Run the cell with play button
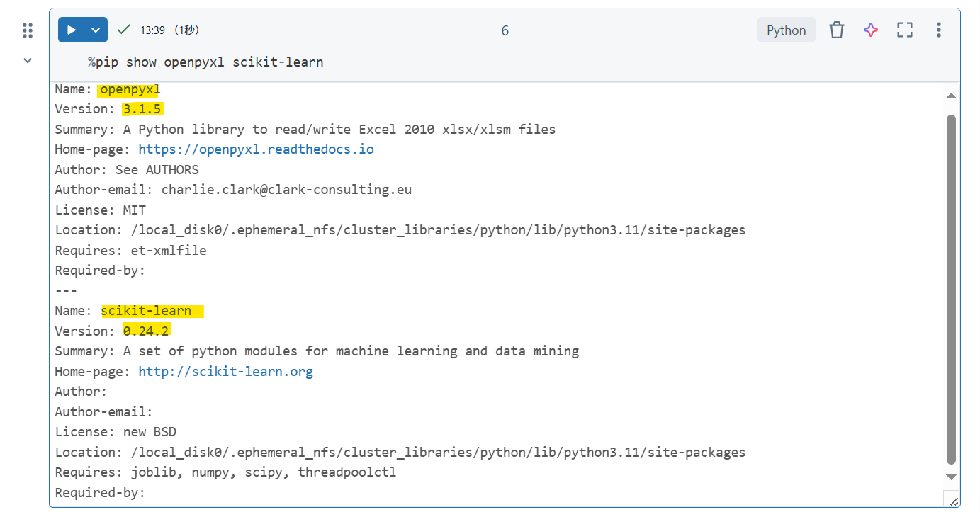 pos(71,30)
